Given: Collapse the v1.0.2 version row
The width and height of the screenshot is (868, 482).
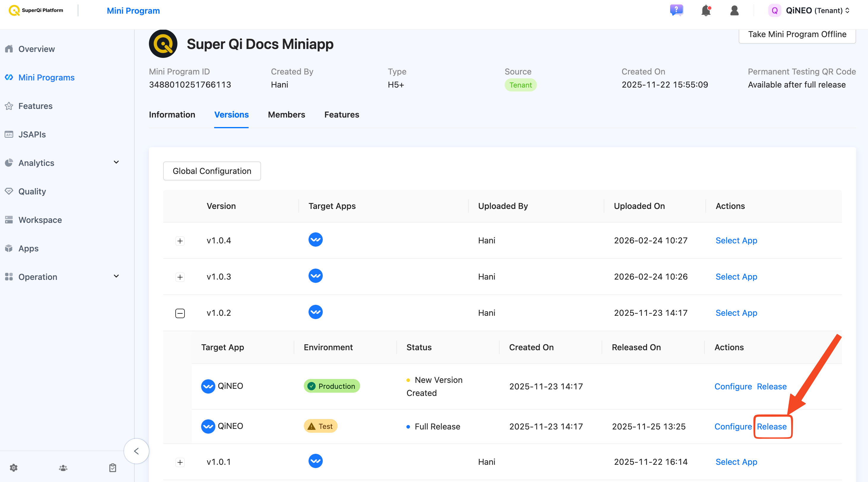Looking at the screenshot, I should coord(180,313).
